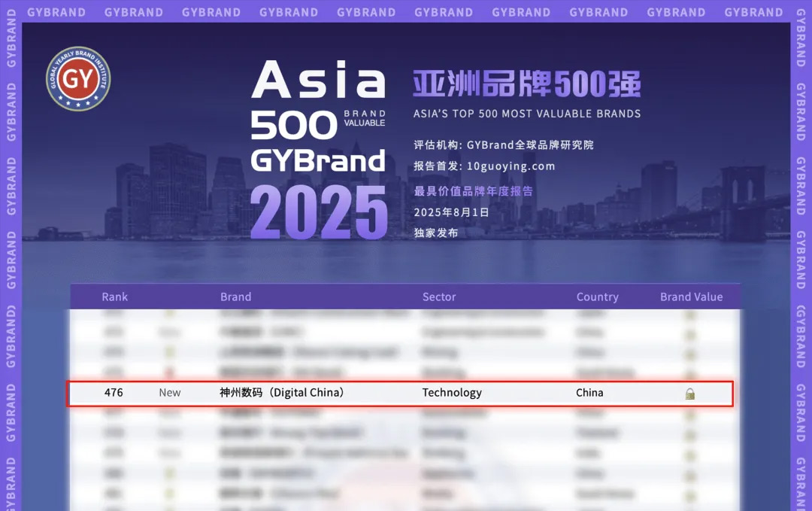Image resolution: width=812 pixels, height=511 pixels.
Task: Select the Brand Value column header
Action: [x=690, y=297]
